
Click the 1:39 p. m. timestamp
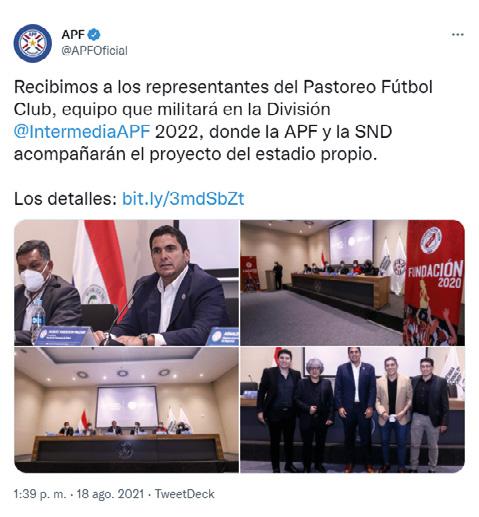tap(40, 494)
